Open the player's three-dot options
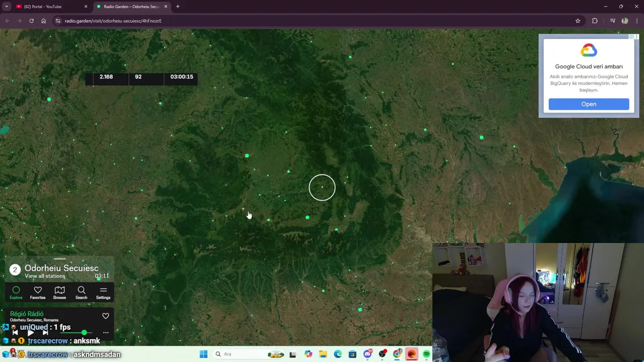Image resolution: width=644 pixels, height=362 pixels. pos(106,332)
